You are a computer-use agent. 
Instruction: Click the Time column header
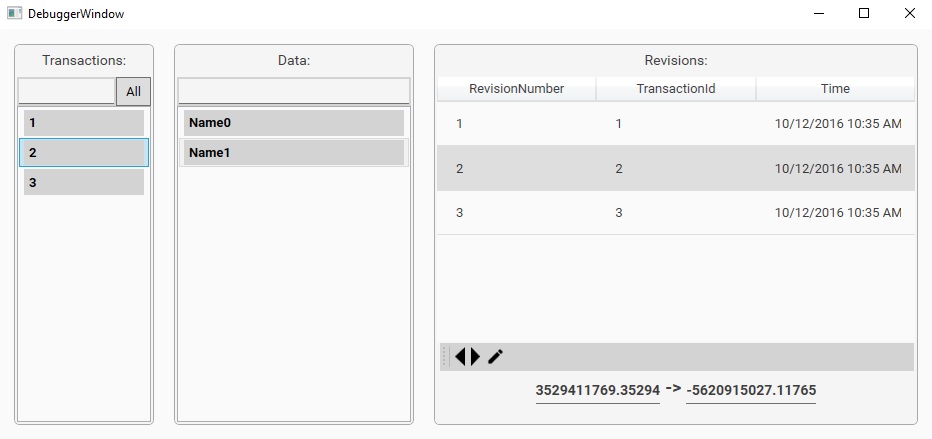point(835,89)
